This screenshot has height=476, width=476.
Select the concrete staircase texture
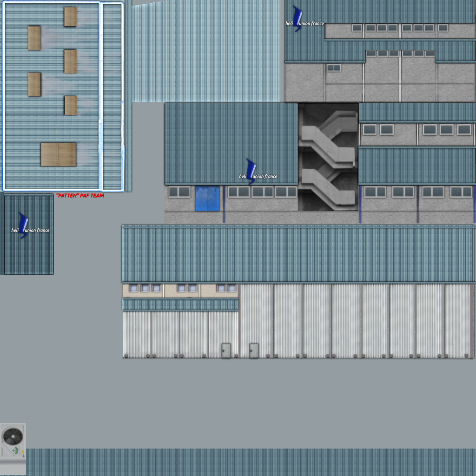328,157
